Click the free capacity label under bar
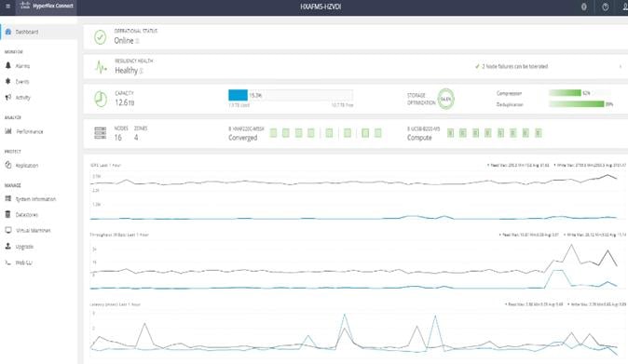This screenshot has width=628, height=364. (343, 105)
